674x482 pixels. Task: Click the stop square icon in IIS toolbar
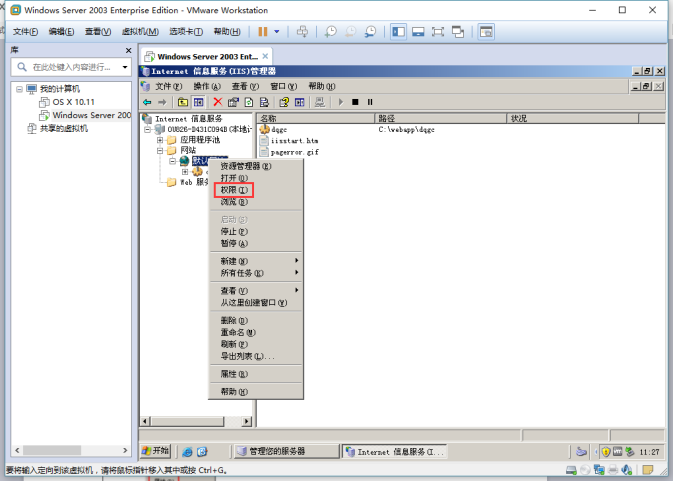tap(354, 102)
